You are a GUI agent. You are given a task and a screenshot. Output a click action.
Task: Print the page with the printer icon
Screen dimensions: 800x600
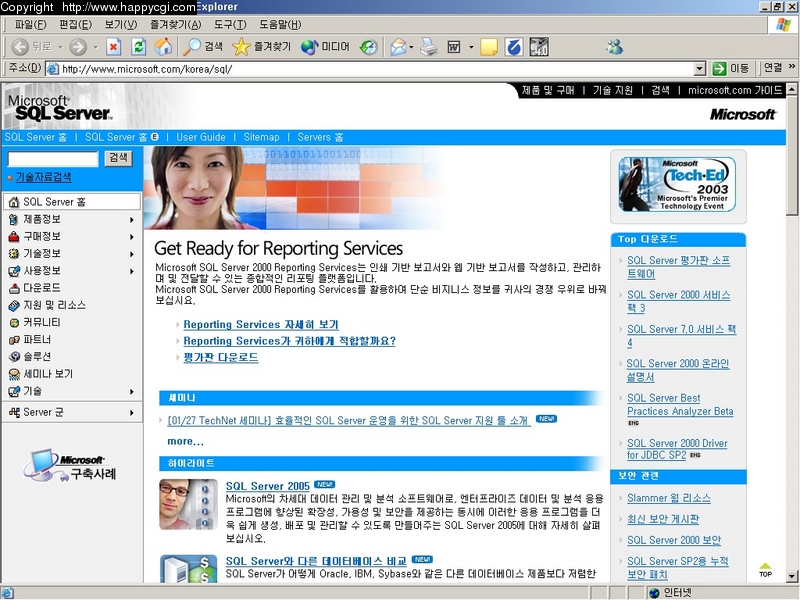click(429, 47)
